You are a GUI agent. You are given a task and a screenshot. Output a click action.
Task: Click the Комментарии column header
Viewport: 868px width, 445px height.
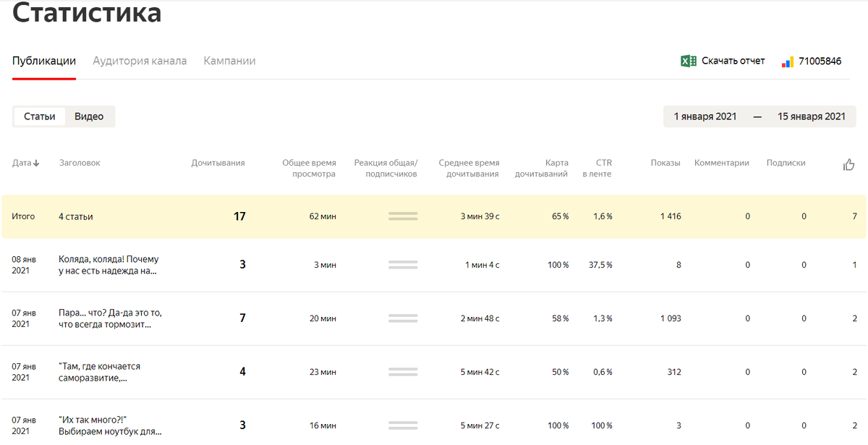coord(722,163)
